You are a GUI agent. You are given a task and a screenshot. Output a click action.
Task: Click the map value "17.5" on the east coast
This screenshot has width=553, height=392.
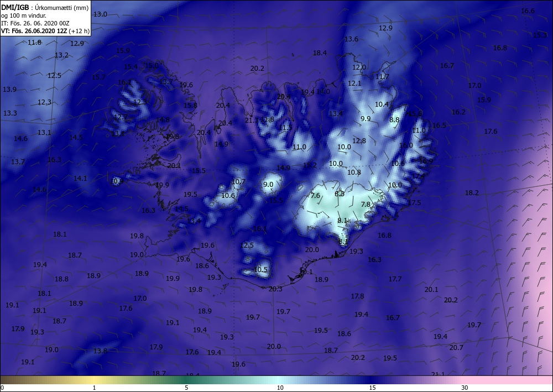tap(414, 202)
